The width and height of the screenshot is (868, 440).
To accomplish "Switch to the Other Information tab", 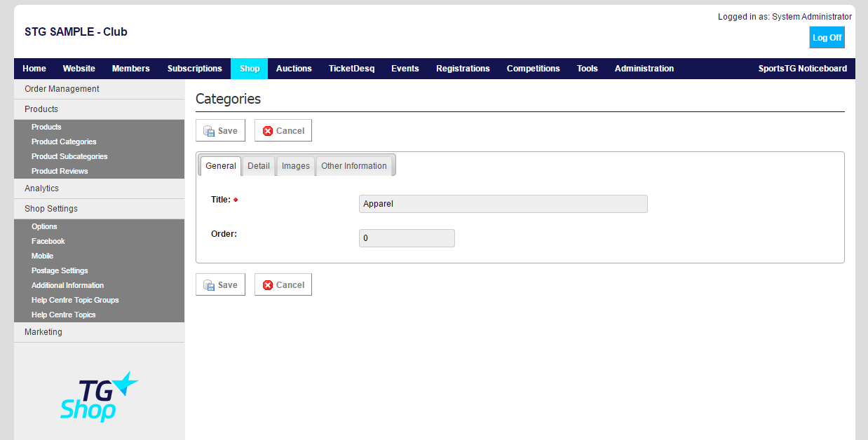I will point(354,166).
